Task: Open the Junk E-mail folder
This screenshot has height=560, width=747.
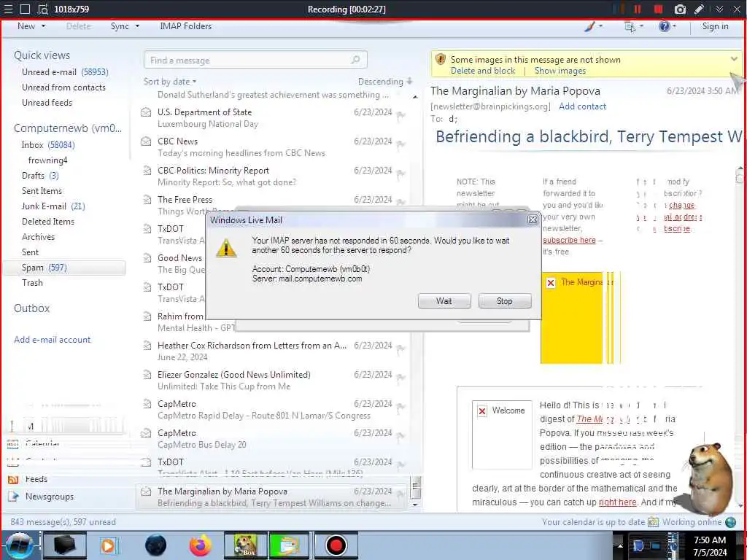Action: coord(53,206)
